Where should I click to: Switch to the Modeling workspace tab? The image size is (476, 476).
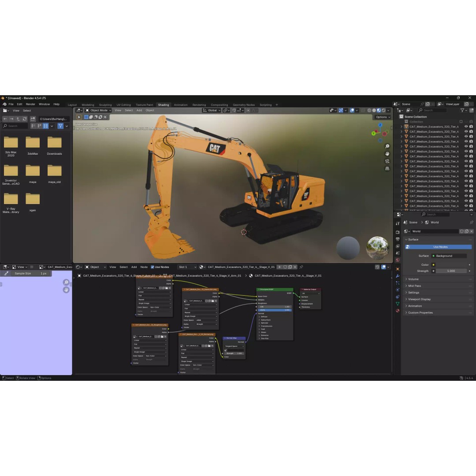click(88, 105)
